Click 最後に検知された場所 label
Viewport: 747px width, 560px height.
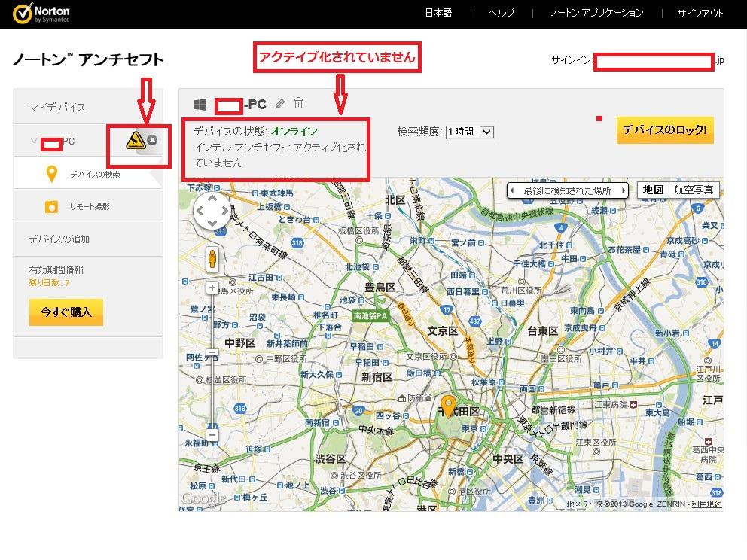pyautogui.click(x=567, y=190)
